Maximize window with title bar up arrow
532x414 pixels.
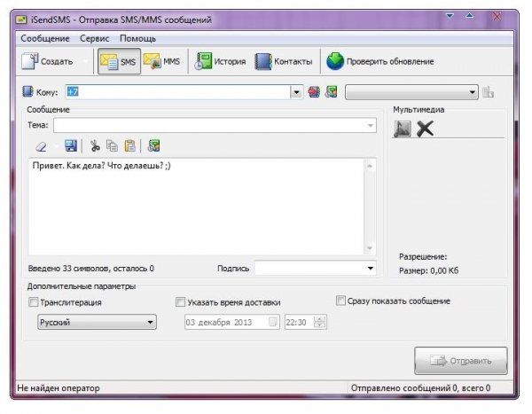470,16
